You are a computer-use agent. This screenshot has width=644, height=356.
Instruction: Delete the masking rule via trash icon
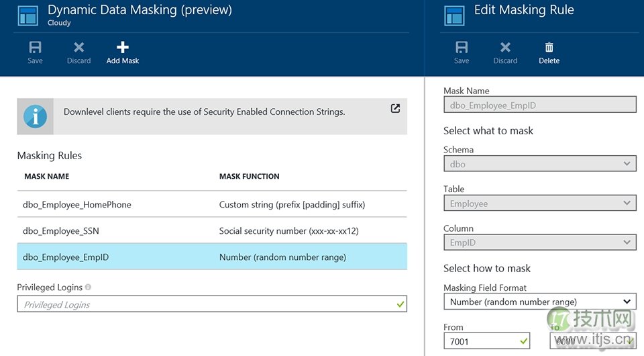coord(549,48)
